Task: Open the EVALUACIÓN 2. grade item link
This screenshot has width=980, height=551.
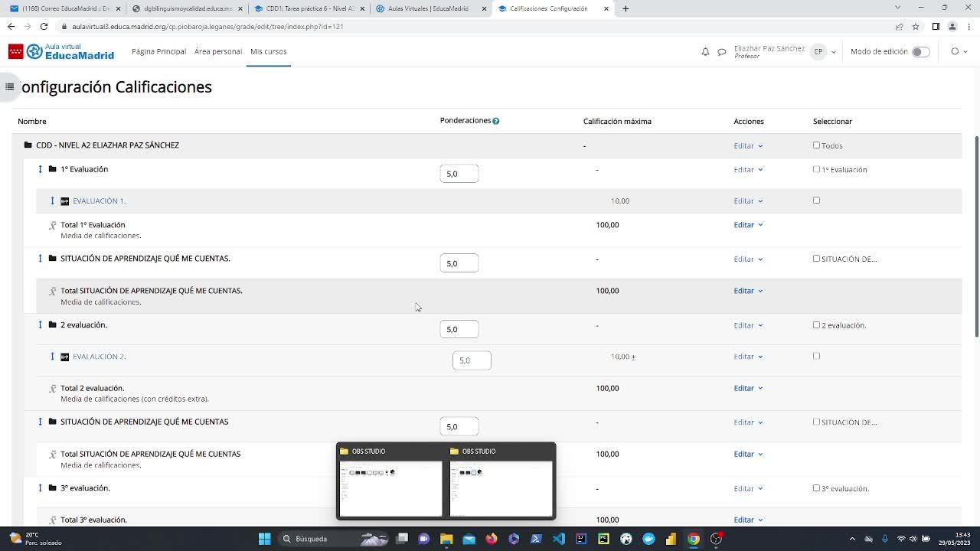Action: point(99,356)
